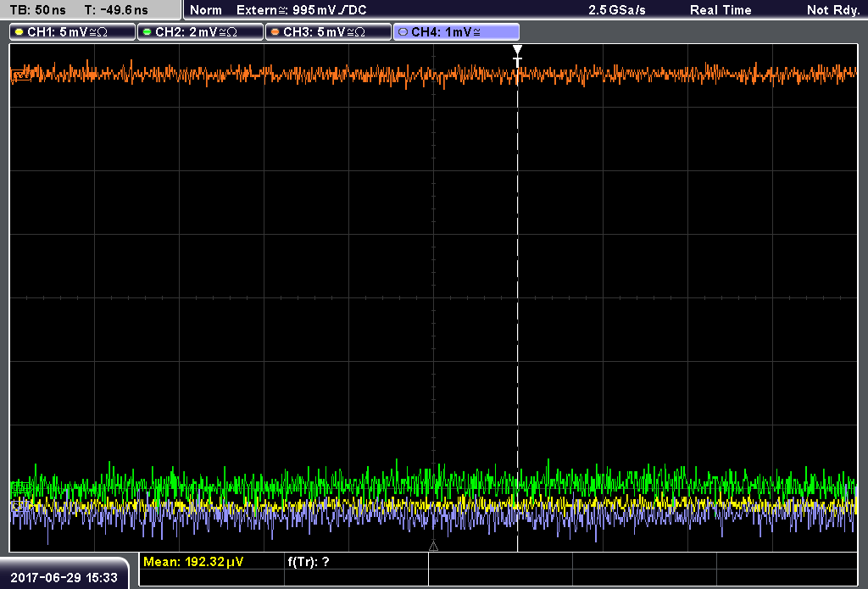Click the Mean: 192.32 µV measurement
This screenshot has width=868, height=589.
click(193, 561)
